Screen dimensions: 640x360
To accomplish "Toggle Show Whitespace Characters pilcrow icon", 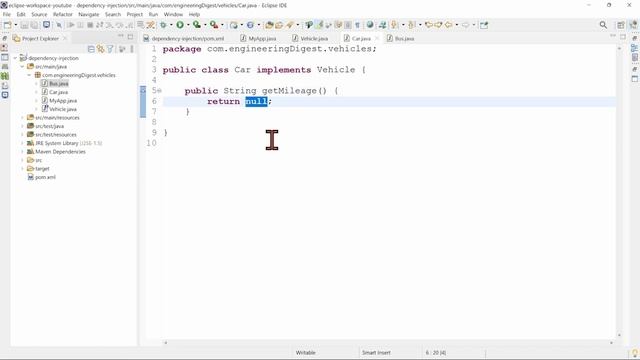I will [x=357, y=25].
